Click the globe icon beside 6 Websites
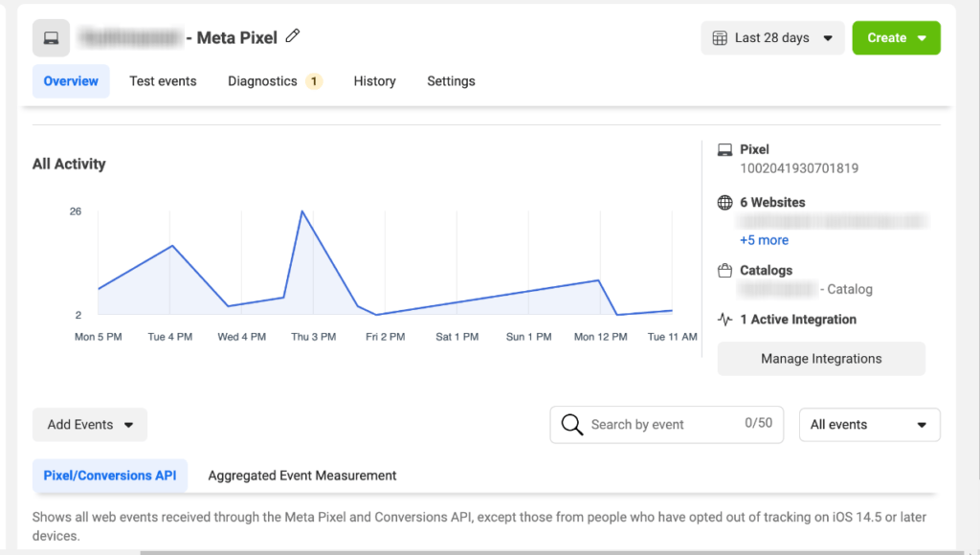This screenshot has width=980, height=555. 725,203
